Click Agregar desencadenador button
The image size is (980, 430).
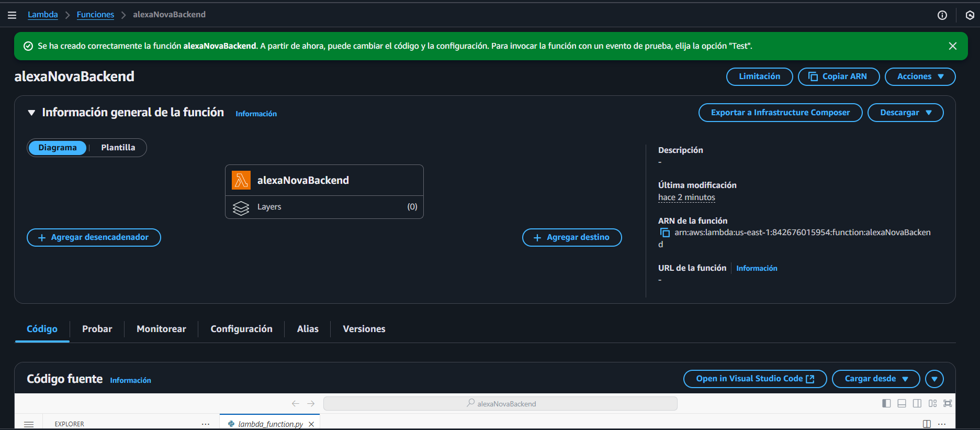pyautogui.click(x=94, y=237)
